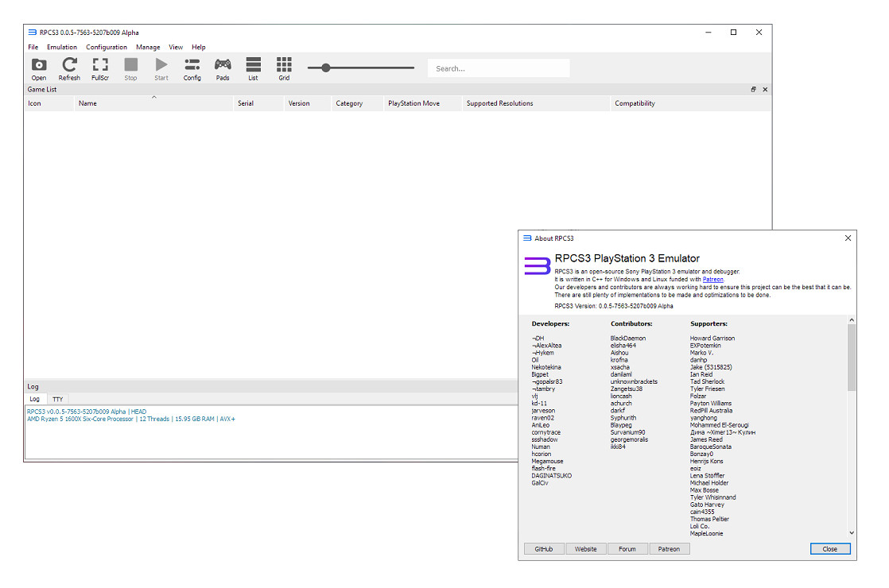Sort by PlayStation Move column header
This screenshot has width=889, height=588.
click(423, 103)
